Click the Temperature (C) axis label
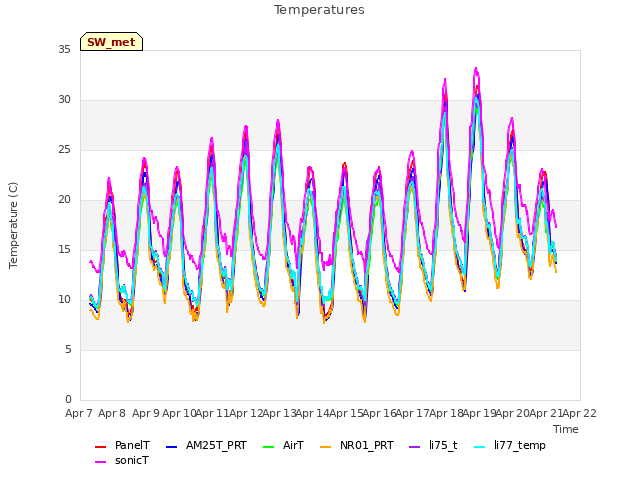This screenshot has height=480, width=640. click(x=13, y=225)
